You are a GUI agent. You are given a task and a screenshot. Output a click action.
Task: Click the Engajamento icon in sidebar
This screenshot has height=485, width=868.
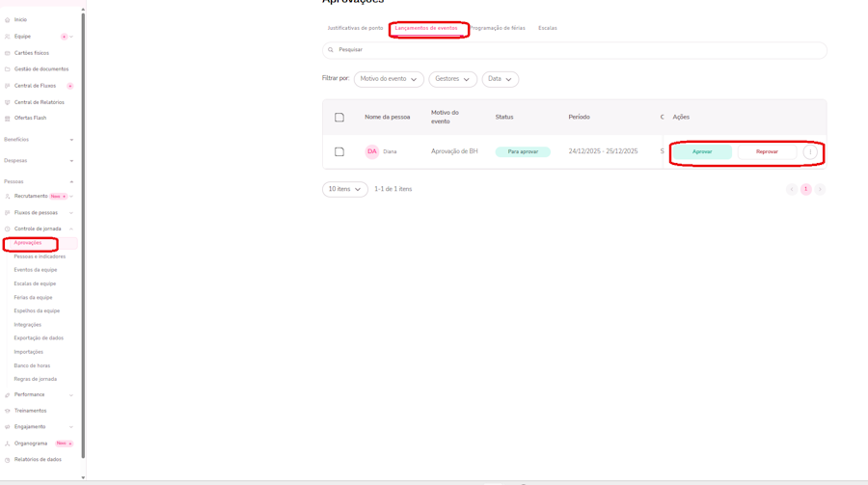[7, 427]
